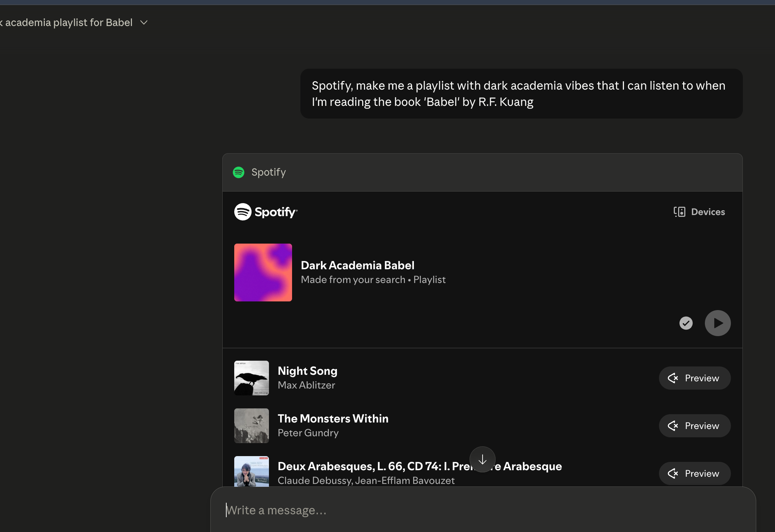The height and width of the screenshot is (532, 775).
Task: Preview the Deux Arabesques track
Action: (x=695, y=473)
